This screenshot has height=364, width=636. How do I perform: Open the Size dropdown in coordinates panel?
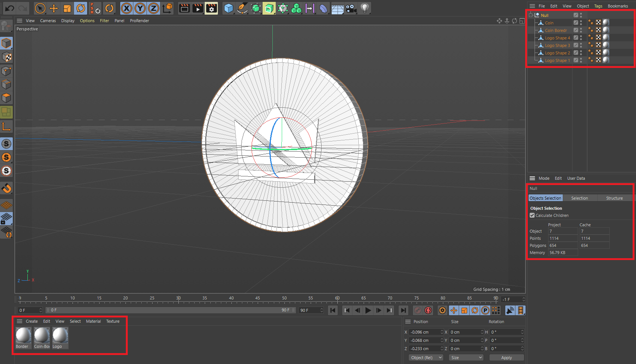point(466,358)
